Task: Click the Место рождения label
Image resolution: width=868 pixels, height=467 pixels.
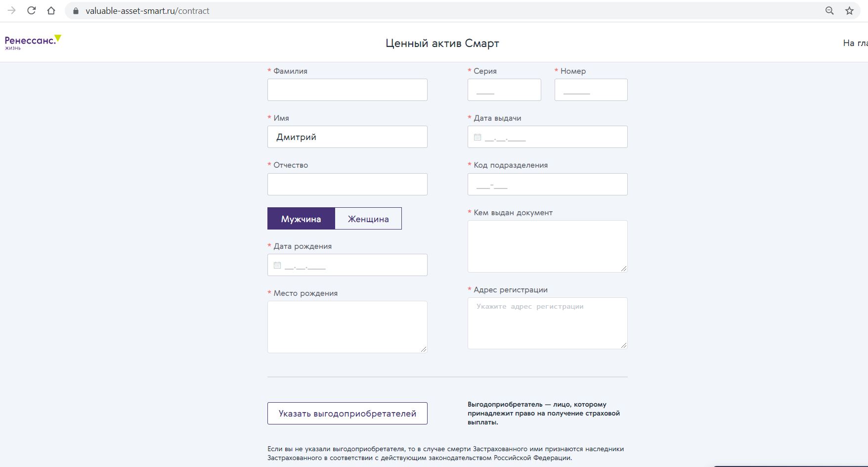Action: click(305, 293)
